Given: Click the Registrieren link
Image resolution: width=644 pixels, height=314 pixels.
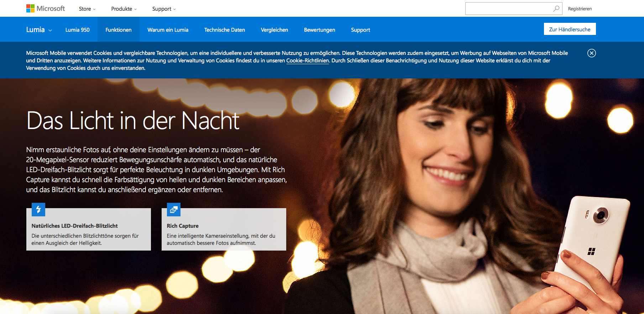Looking at the screenshot, I should tap(580, 9).
